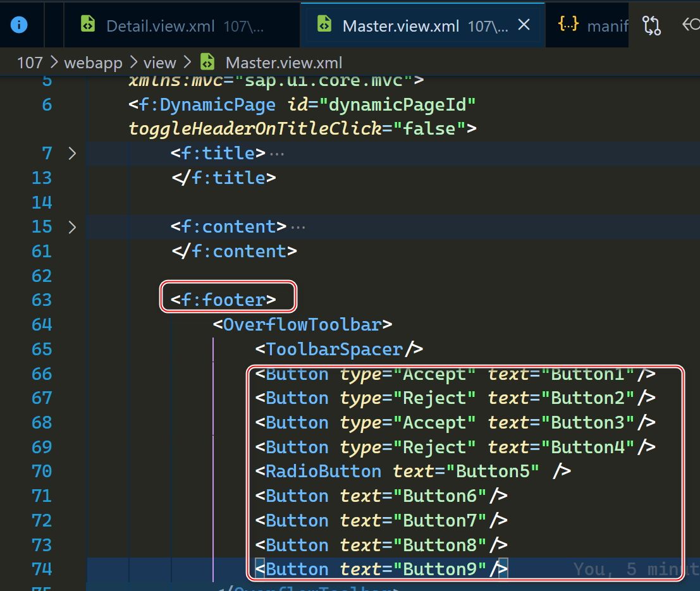This screenshot has width=700, height=591.
Task: Open the 107 folder breadcrumb
Action: (30, 63)
